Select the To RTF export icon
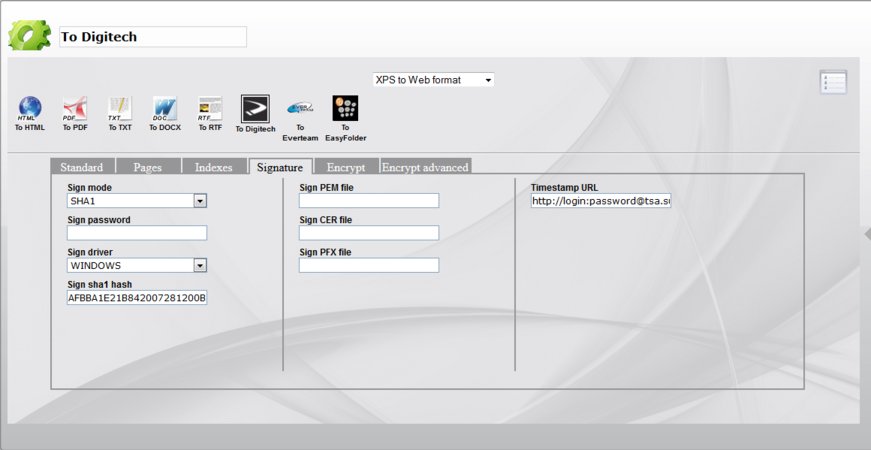 210,109
